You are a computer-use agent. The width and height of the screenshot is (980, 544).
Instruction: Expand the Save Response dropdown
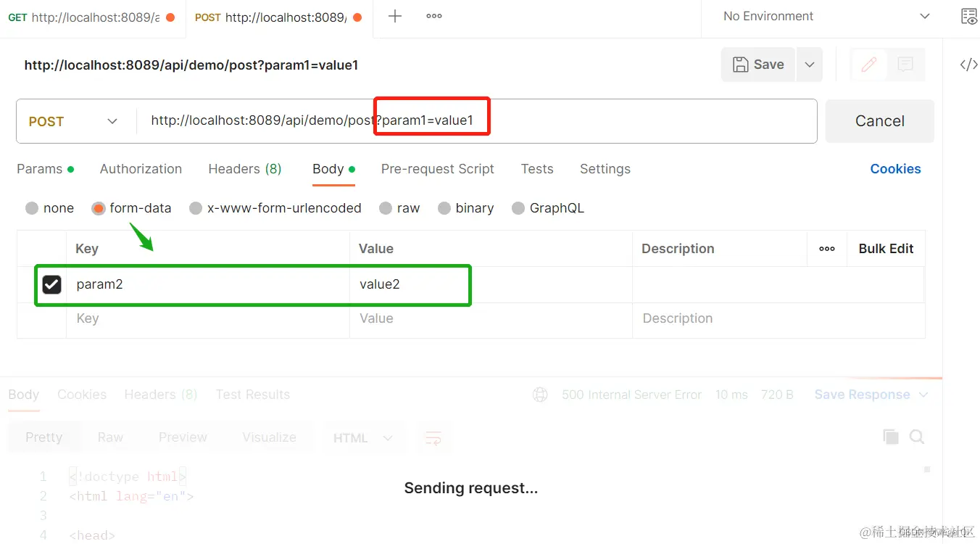tap(923, 395)
